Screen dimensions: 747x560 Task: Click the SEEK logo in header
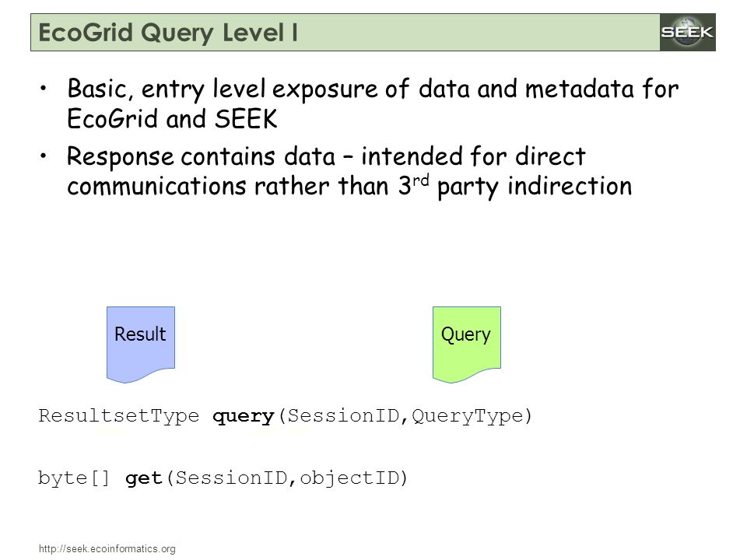coord(687,33)
